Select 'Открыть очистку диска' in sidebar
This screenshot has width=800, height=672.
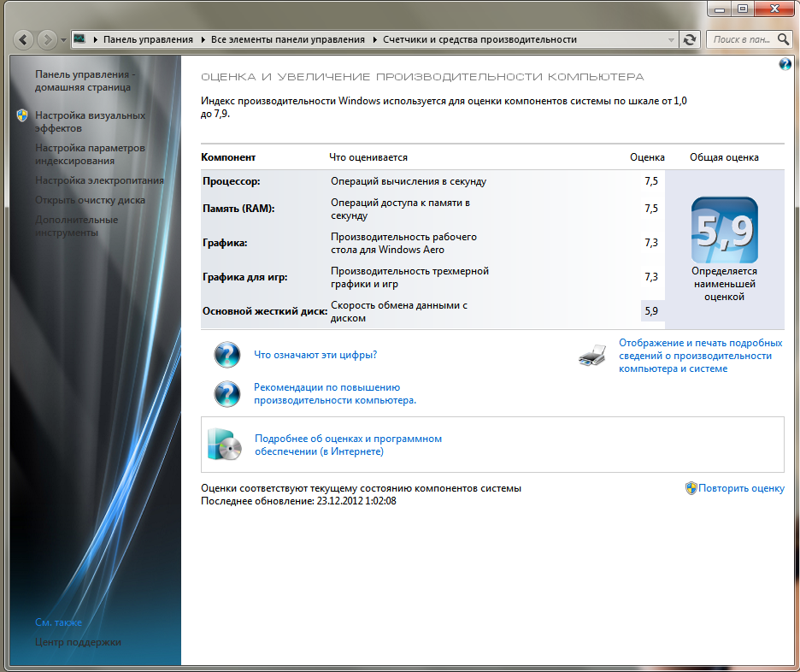click(x=90, y=200)
